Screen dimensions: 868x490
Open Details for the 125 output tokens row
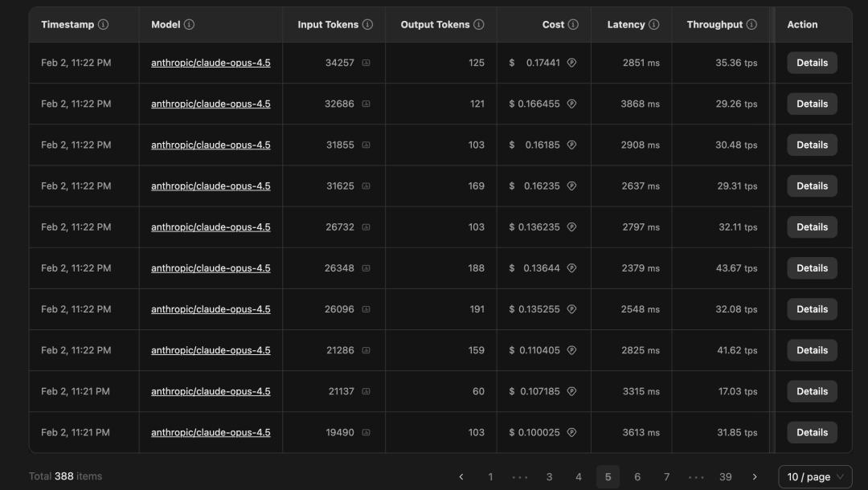coord(812,63)
